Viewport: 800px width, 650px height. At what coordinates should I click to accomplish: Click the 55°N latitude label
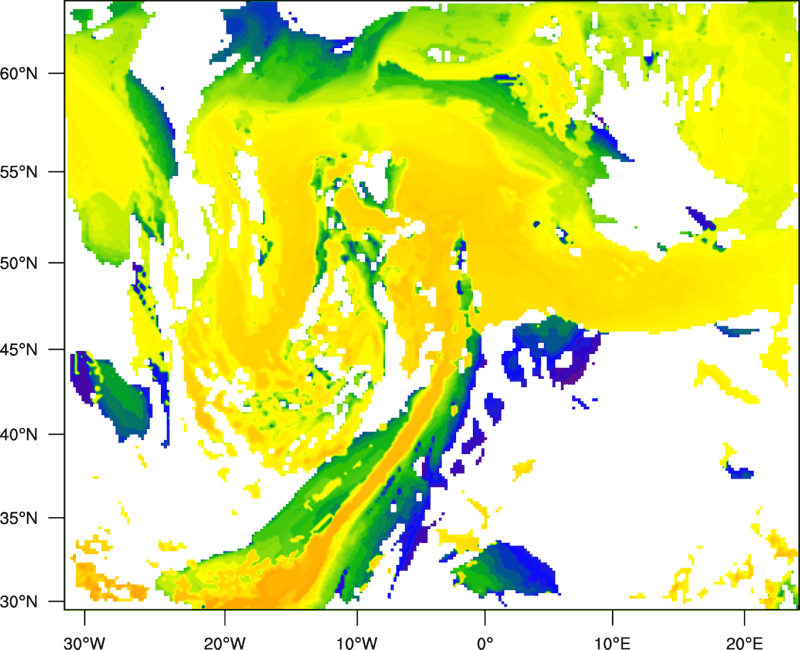pos(19,172)
